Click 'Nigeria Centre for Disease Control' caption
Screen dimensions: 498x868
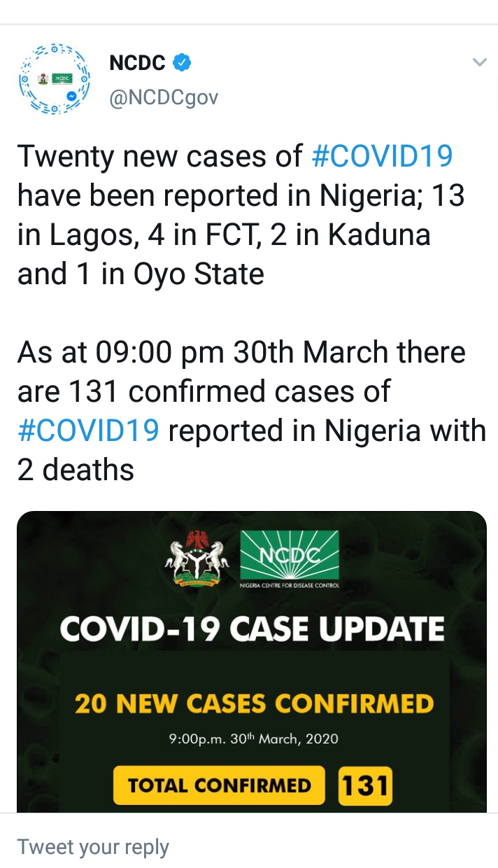[290, 585]
